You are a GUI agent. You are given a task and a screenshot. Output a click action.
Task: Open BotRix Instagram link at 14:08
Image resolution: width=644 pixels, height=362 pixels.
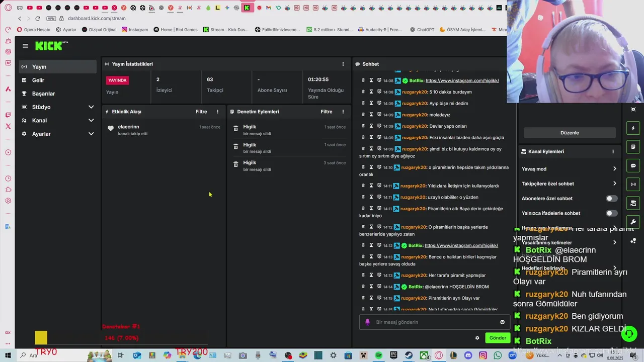pos(462,80)
